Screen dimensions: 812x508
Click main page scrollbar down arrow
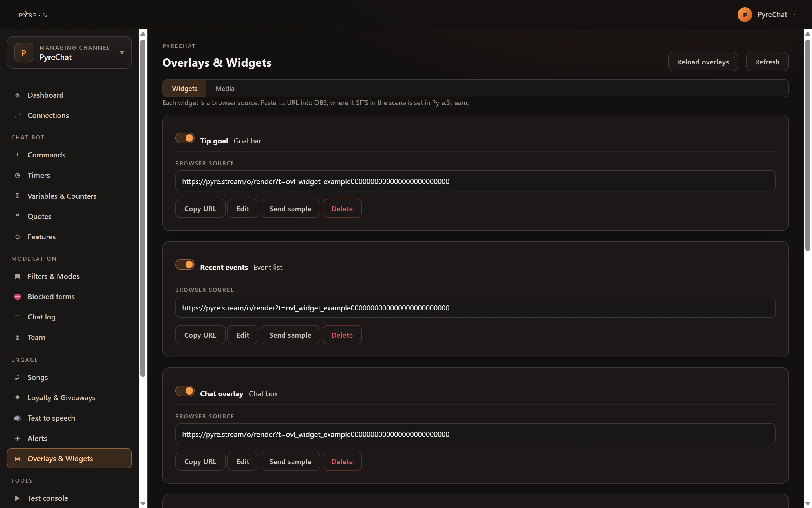[x=808, y=503]
